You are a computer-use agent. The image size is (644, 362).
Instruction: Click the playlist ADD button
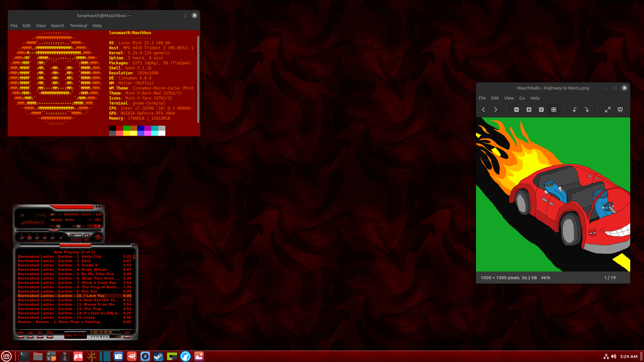pos(21,337)
